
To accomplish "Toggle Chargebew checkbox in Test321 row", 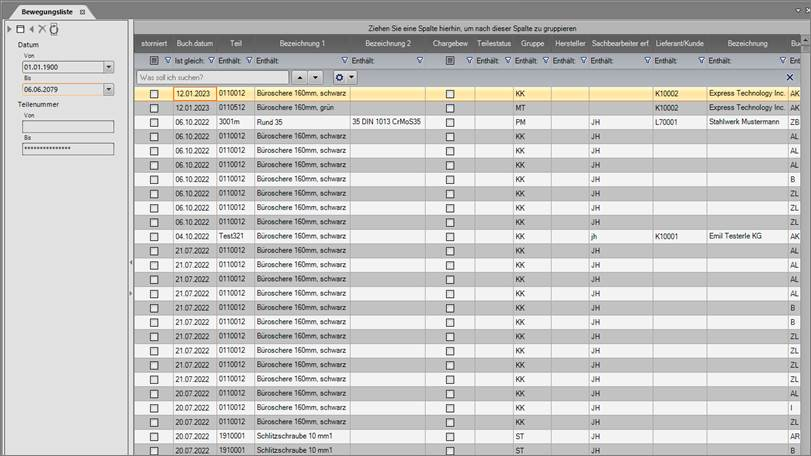I will 450,236.
